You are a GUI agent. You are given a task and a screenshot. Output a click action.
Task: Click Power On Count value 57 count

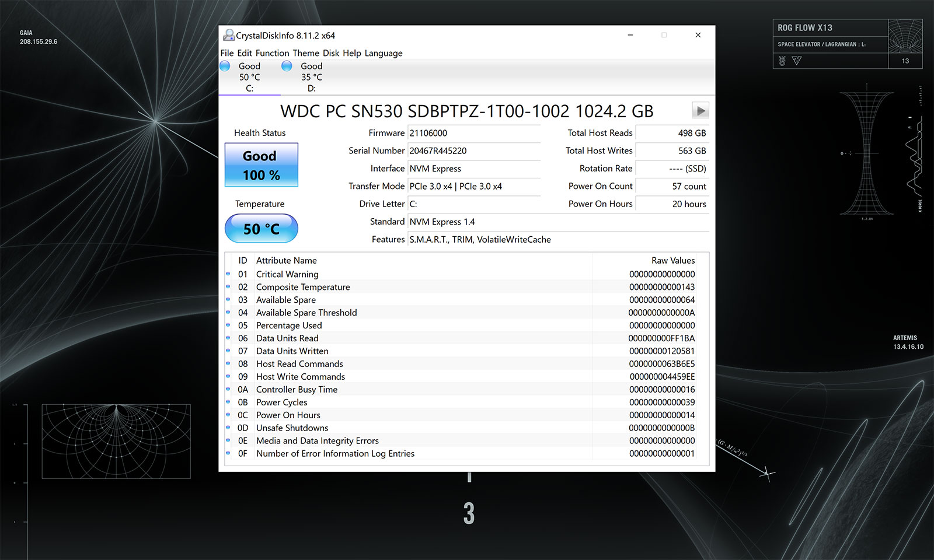672,186
